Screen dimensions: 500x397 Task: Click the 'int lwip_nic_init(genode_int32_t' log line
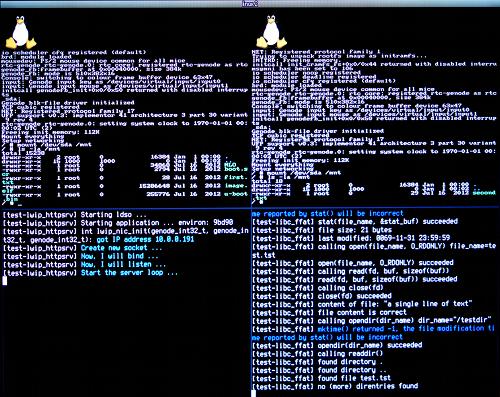pos(126,231)
